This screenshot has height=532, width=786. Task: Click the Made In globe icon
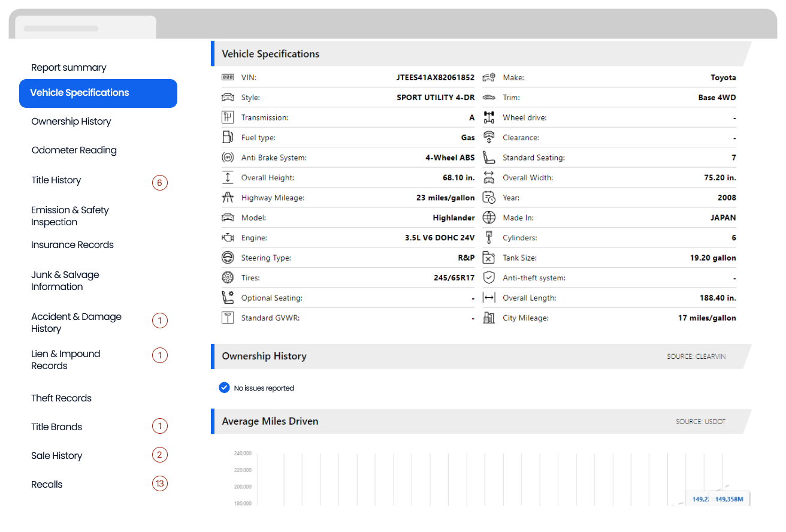(x=489, y=217)
